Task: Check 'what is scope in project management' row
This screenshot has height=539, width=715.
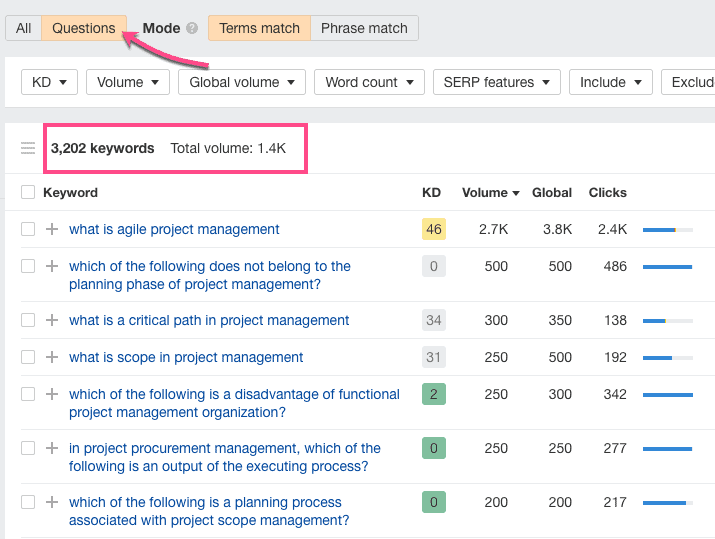Action: pos(28,357)
